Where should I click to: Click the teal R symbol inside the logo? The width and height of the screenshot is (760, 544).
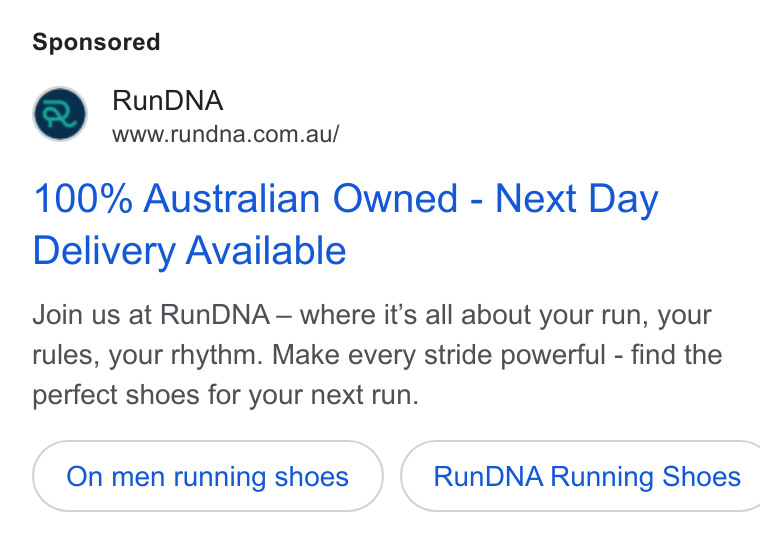[x=60, y=115]
